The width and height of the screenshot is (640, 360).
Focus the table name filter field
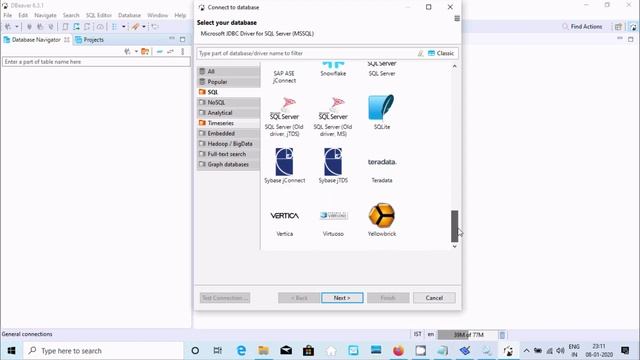pyautogui.click(x=96, y=62)
